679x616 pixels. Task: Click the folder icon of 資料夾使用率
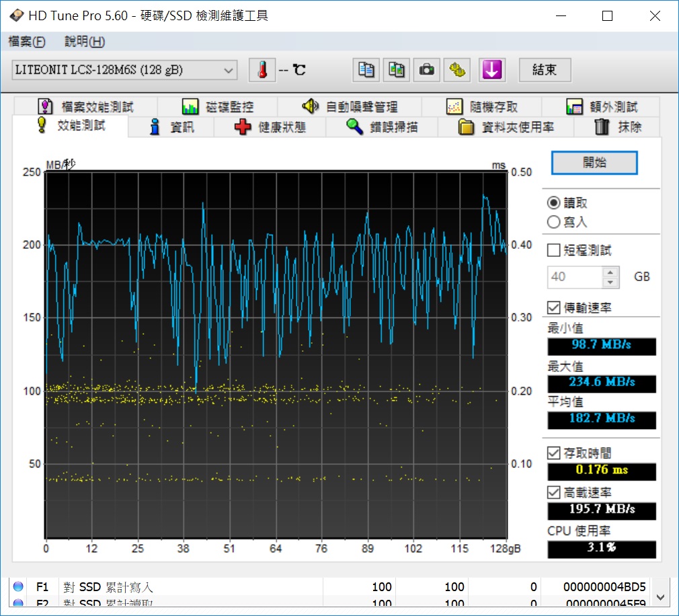pos(466,127)
